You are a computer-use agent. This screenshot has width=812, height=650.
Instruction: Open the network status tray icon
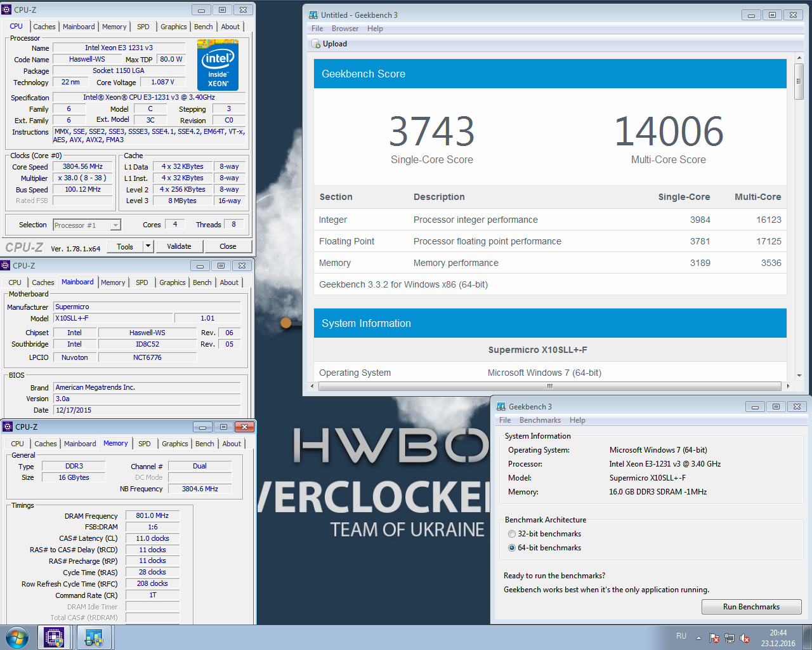[x=730, y=638]
